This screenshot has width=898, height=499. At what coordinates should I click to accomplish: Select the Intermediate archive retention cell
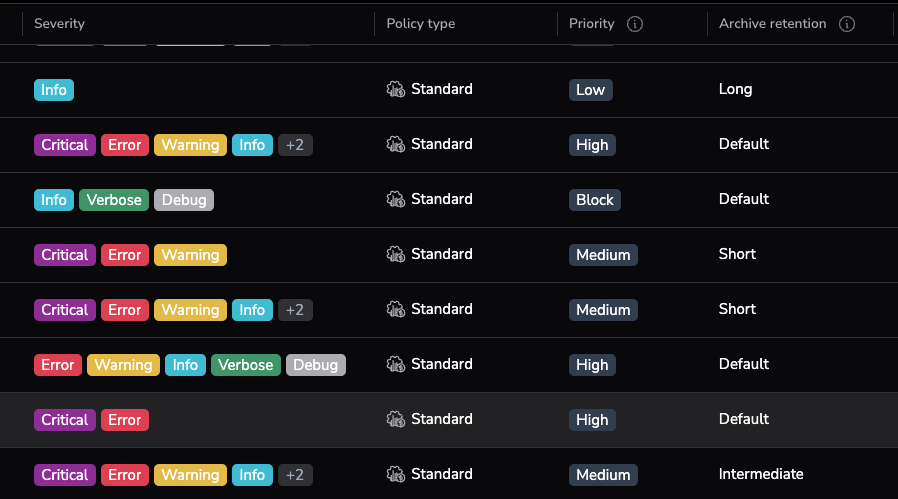point(760,474)
